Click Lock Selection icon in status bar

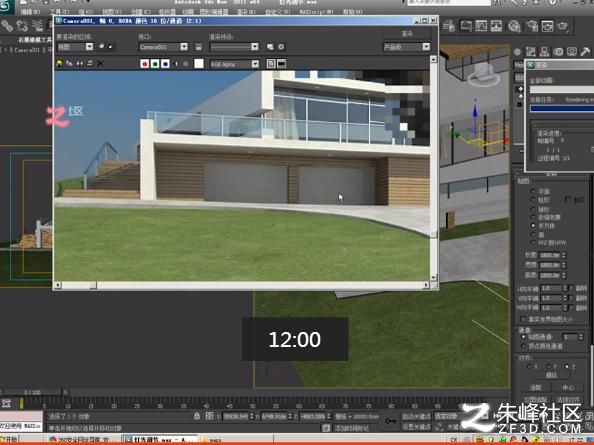(197, 416)
